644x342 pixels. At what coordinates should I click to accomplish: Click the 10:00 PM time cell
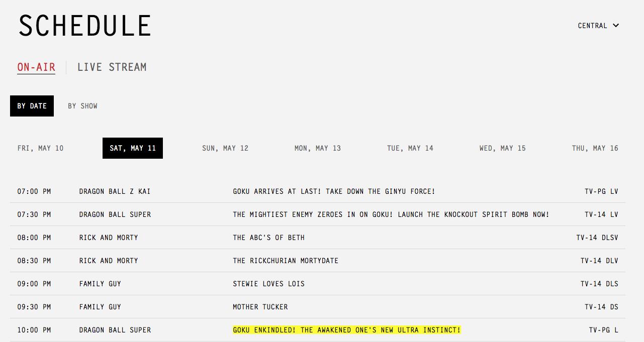pos(34,330)
